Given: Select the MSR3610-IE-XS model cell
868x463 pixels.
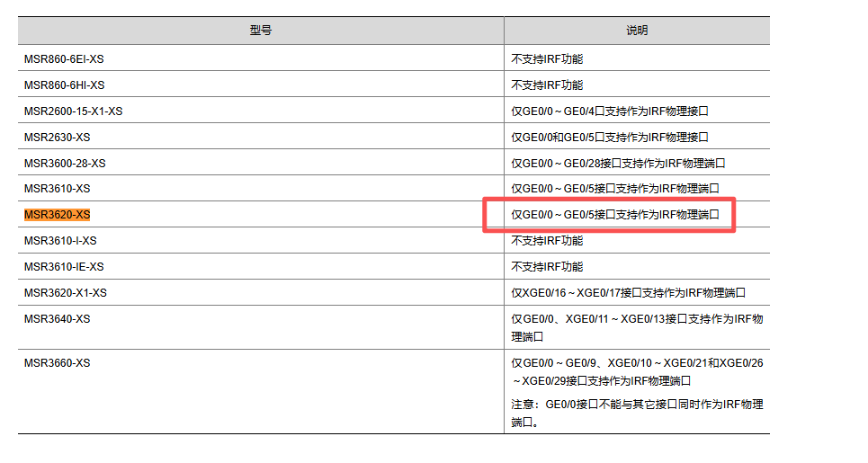Looking at the screenshot, I should (261, 266).
